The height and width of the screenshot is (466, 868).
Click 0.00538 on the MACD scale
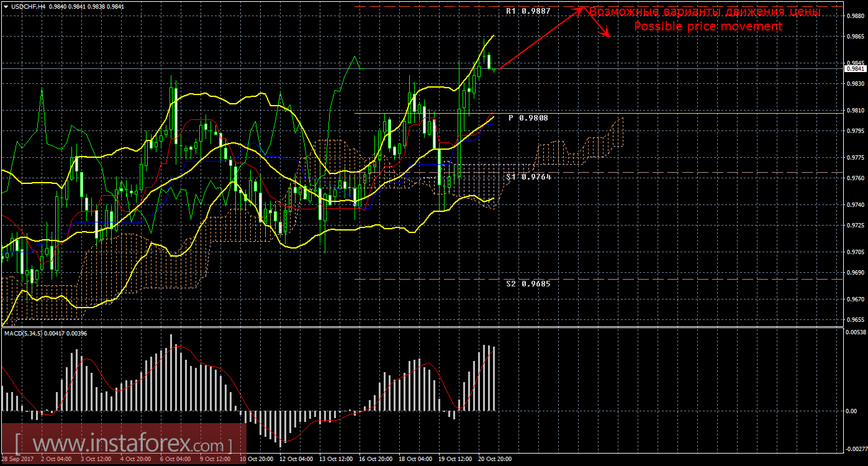point(855,333)
